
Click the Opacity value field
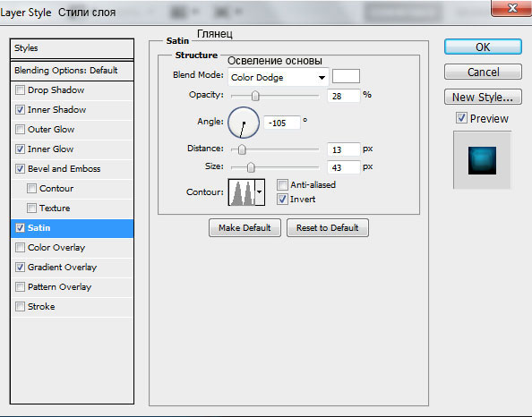[x=343, y=96]
